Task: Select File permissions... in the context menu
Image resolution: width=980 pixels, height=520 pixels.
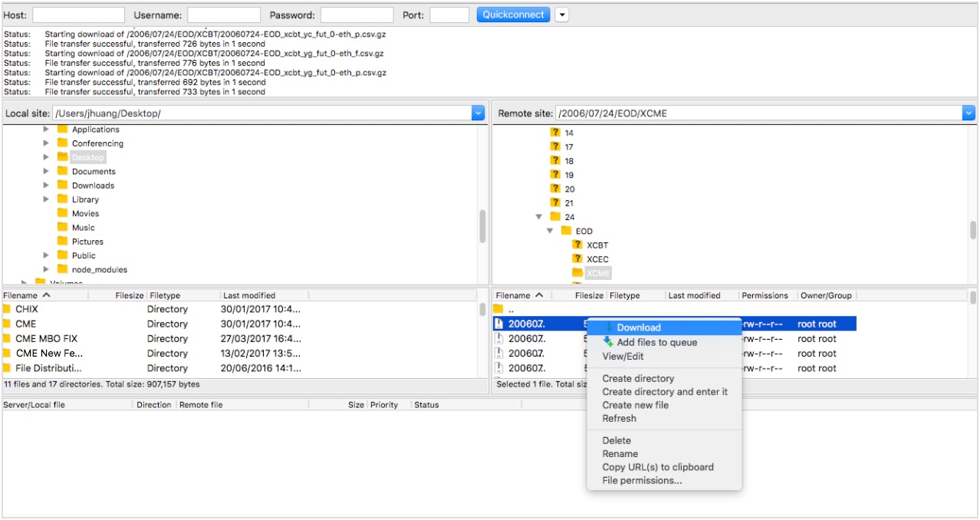Action: pyautogui.click(x=642, y=480)
